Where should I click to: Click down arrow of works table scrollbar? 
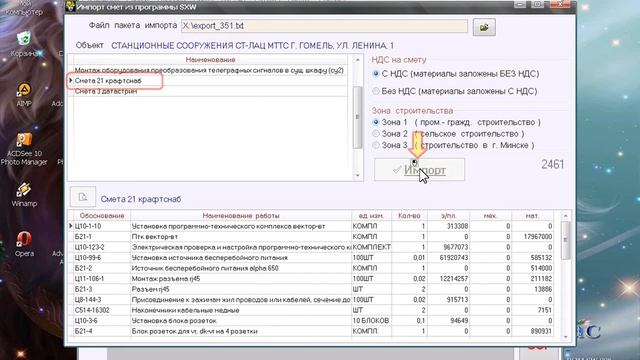click(x=565, y=337)
